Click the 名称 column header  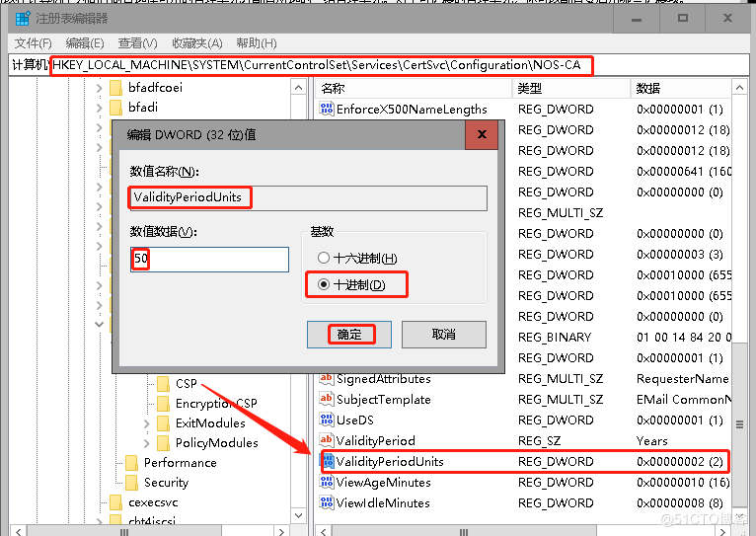tap(414, 88)
